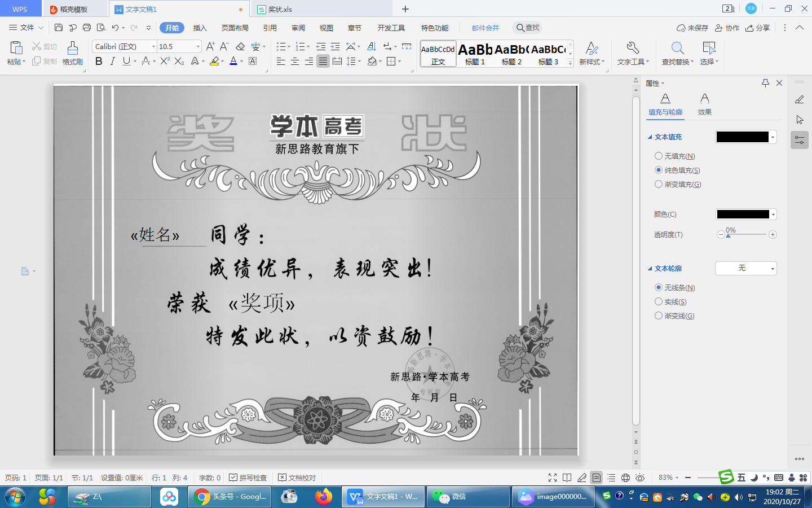Click the 分享 share button
The height and width of the screenshot is (508, 812).
tap(757, 28)
